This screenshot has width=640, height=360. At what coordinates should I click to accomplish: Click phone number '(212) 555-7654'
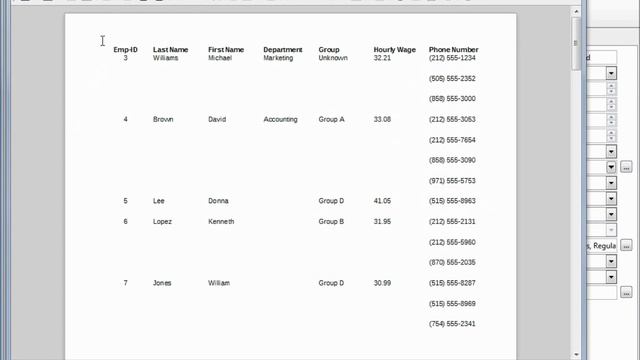(x=452, y=140)
